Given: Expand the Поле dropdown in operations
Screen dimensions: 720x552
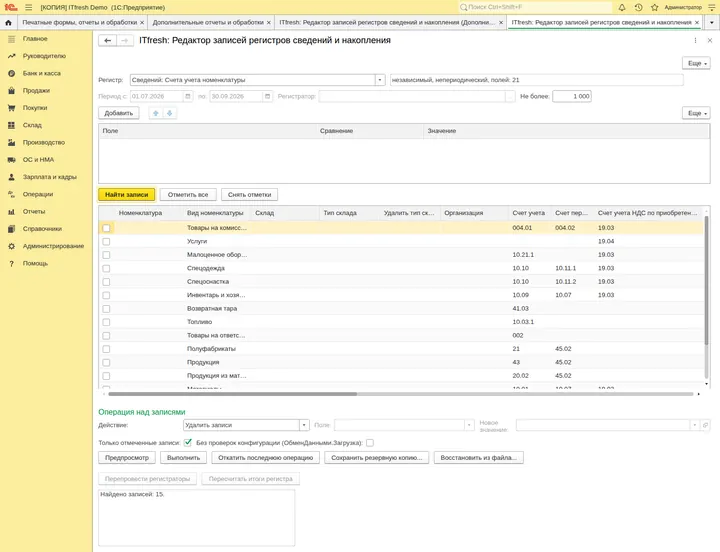Looking at the screenshot, I should pos(469,425).
